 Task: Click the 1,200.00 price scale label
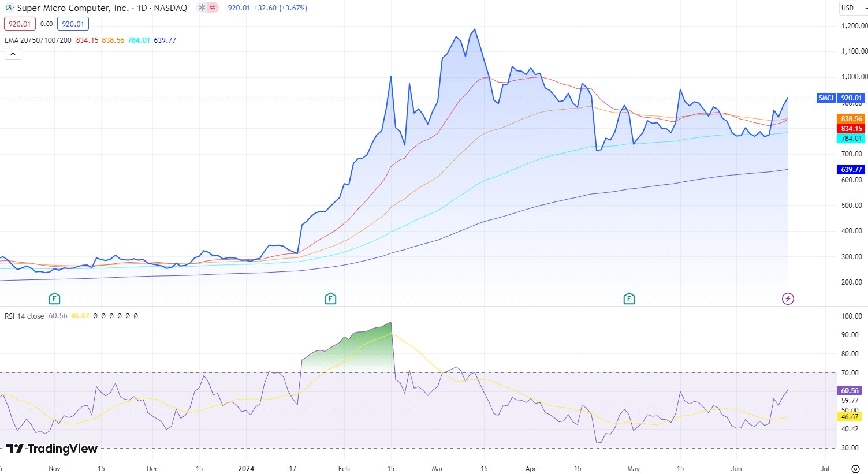(x=854, y=26)
